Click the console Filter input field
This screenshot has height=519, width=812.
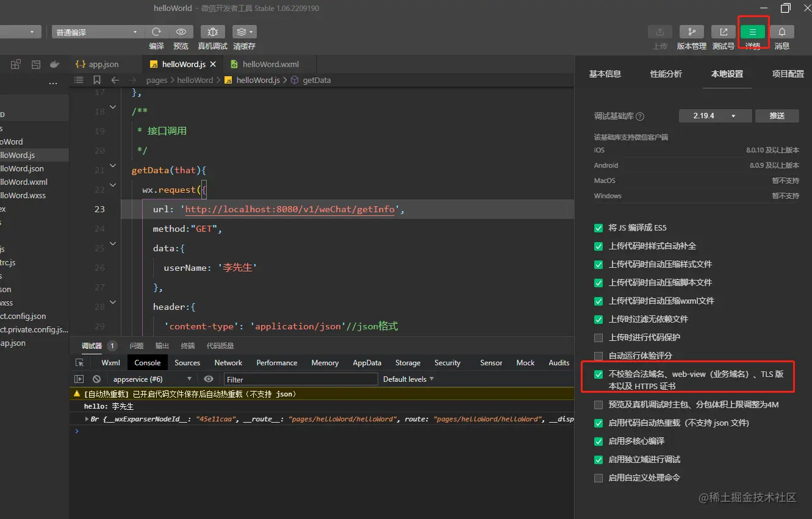coord(300,379)
